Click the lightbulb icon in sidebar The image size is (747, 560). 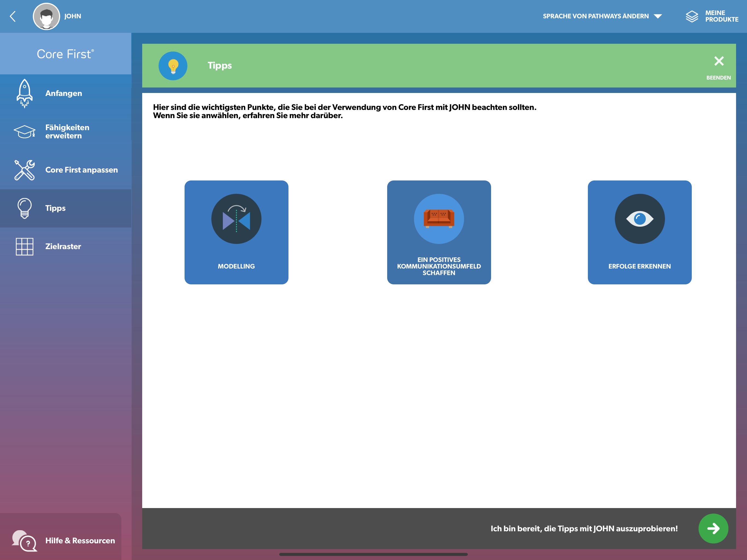[24, 208]
